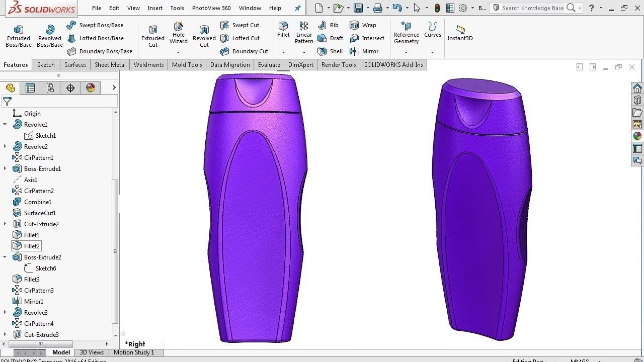644x362 pixels.
Task: Switch to the Sheet Metal tab
Action: click(x=110, y=65)
